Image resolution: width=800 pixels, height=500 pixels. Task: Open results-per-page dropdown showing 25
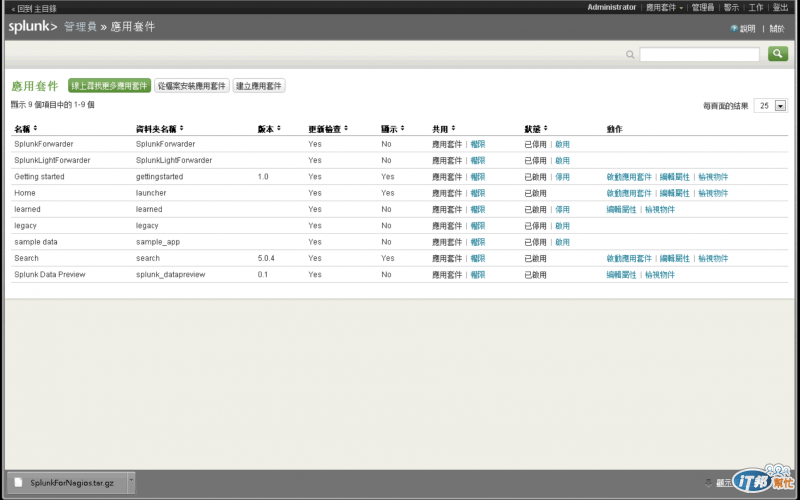[771, 106]
